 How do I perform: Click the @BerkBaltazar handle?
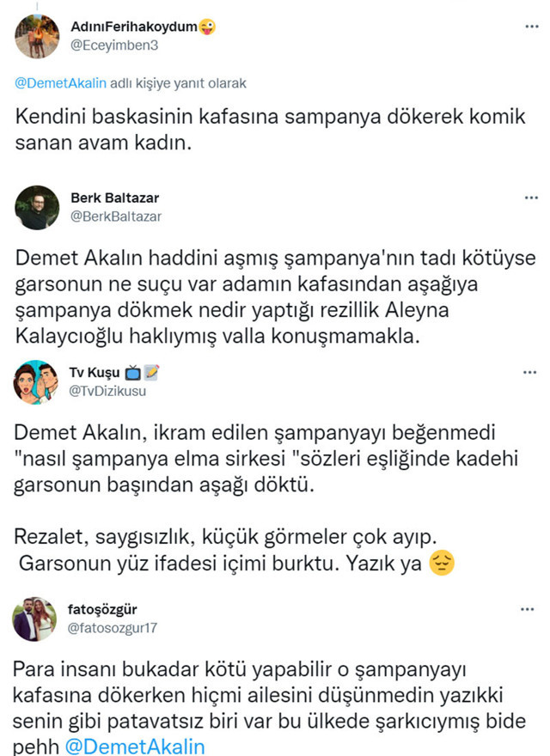(x=116, y=216)
